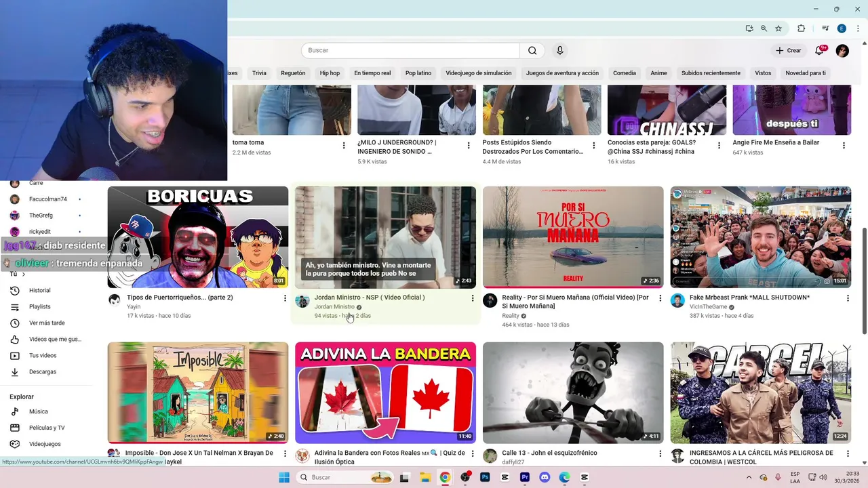This screenshot has width=868, height=488.
Task: Start voice search with the microphone icon
Action: coord(559,50)
